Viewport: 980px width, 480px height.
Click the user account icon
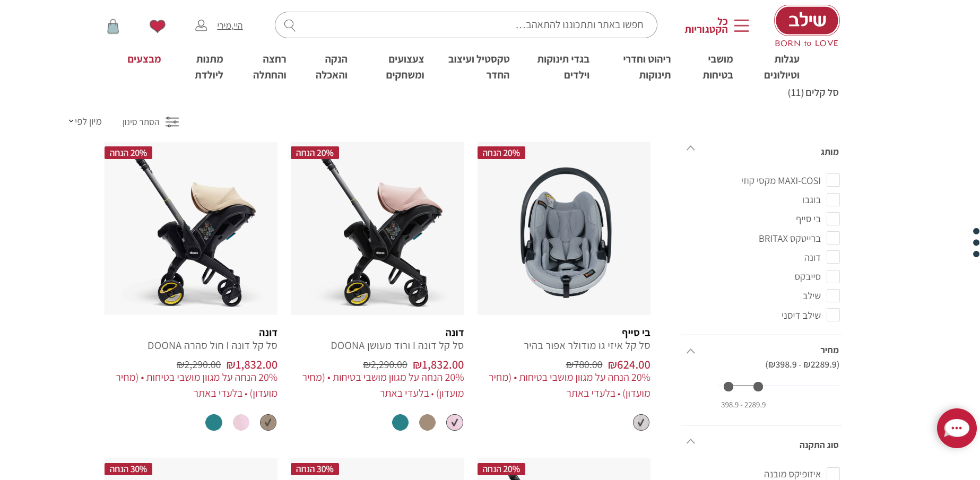[x=201, y=25]
